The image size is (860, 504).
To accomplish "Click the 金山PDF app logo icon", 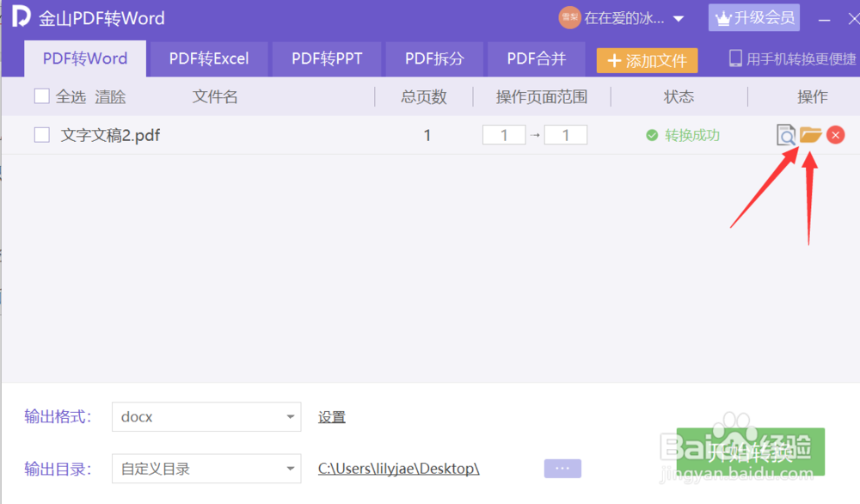I will click(17, 17).
